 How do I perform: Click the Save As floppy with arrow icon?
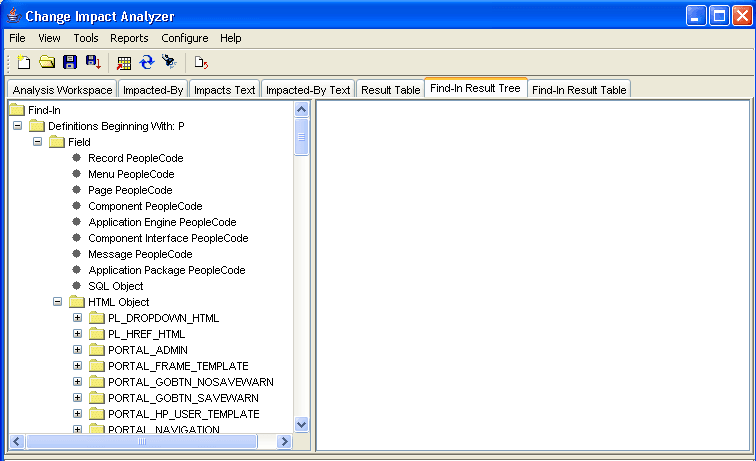point(93,62)
